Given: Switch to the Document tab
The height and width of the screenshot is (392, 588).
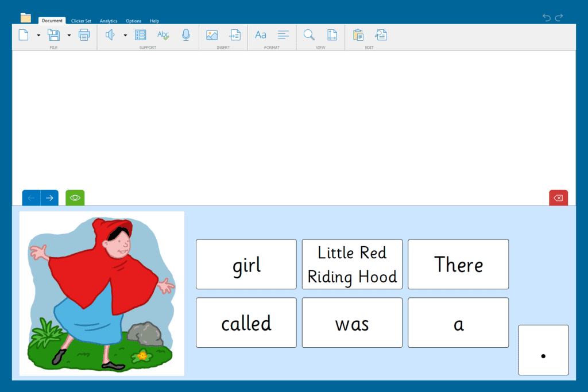Looking at the screenshot, I should (x=52, y=21).
